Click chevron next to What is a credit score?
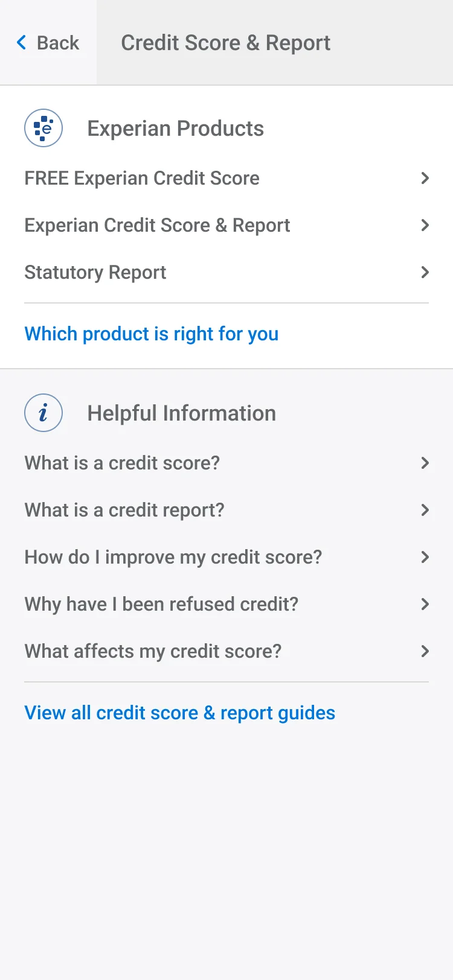 [425, 463]
